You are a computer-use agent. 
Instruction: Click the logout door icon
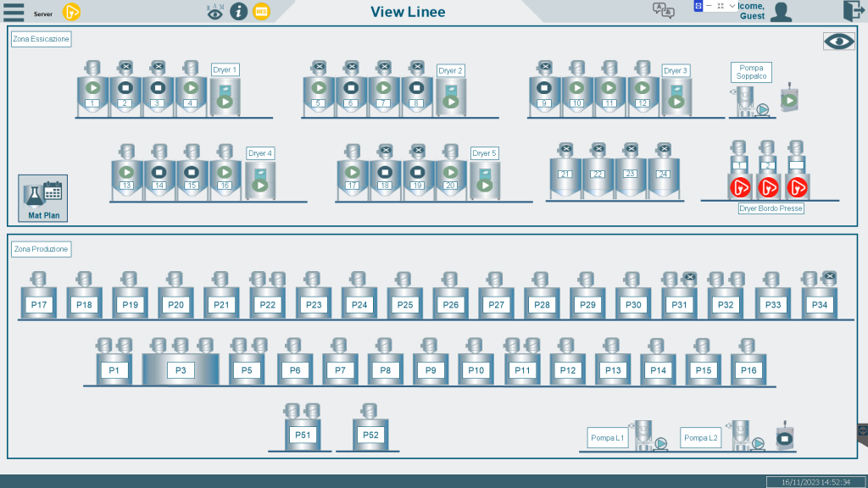click(852, 11)
